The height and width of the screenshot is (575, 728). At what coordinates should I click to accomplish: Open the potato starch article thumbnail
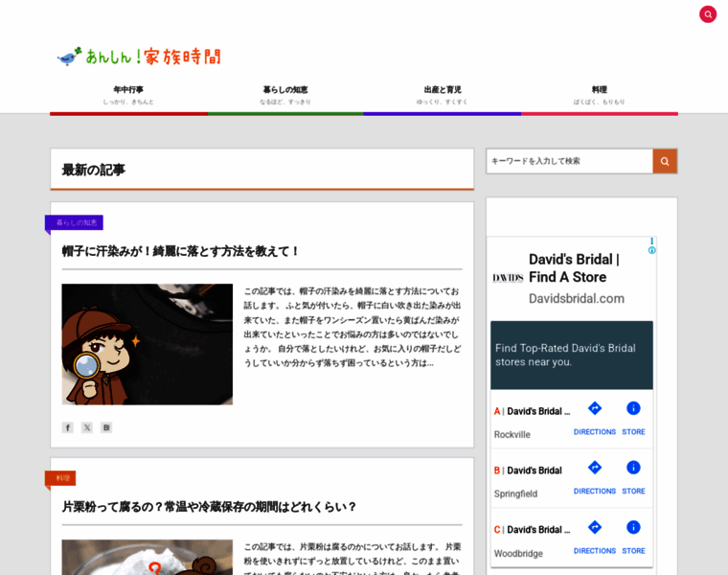(148, 557)
